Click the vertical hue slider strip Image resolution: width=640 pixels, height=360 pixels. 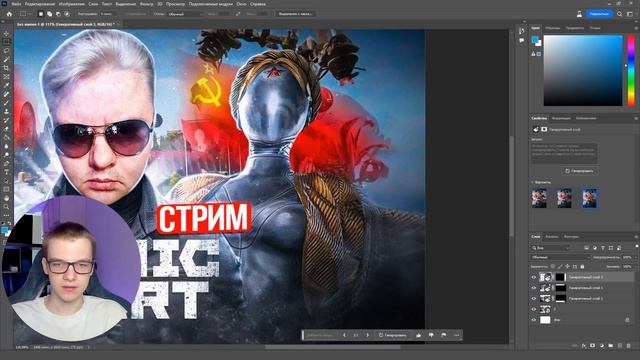631,71
